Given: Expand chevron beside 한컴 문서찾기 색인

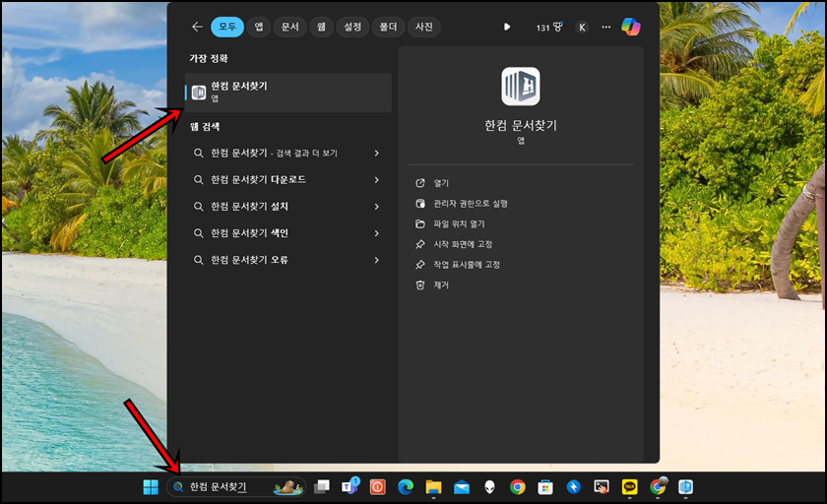Looking at the screenshot, I should coord(376,233).
